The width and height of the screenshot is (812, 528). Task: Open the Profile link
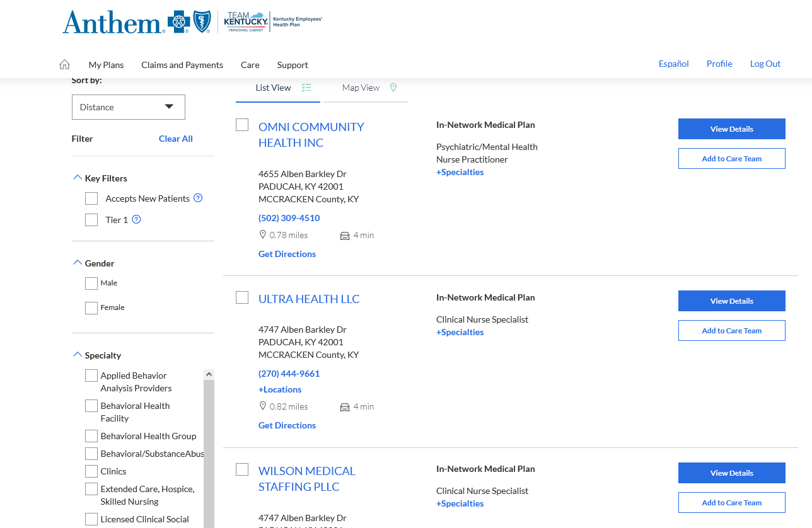(719, 64)
